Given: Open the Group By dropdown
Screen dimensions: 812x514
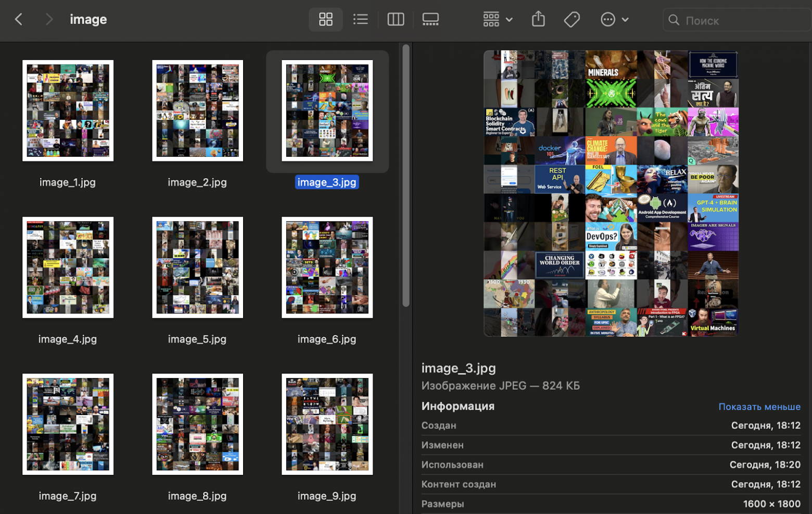Looking at the screenshot, I should point(498,20).
